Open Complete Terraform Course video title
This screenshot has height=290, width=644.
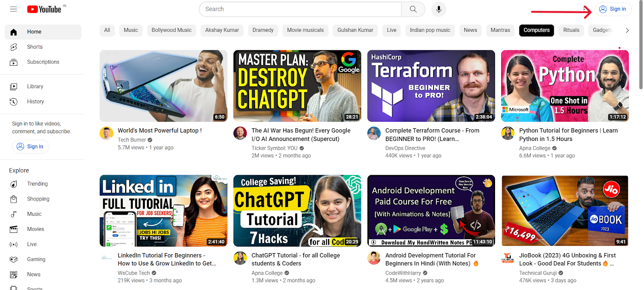(432, 135)
